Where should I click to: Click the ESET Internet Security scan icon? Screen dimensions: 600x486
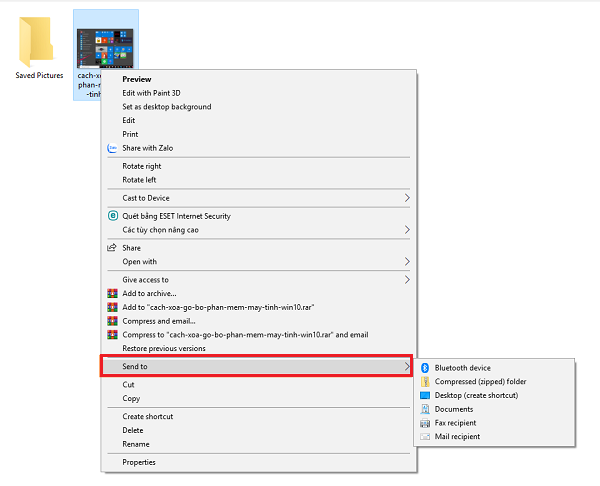tap(113, 216)
